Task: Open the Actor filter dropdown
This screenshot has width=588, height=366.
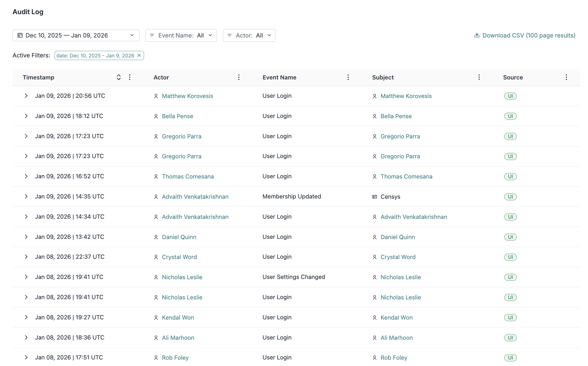Action: point(249,35)
